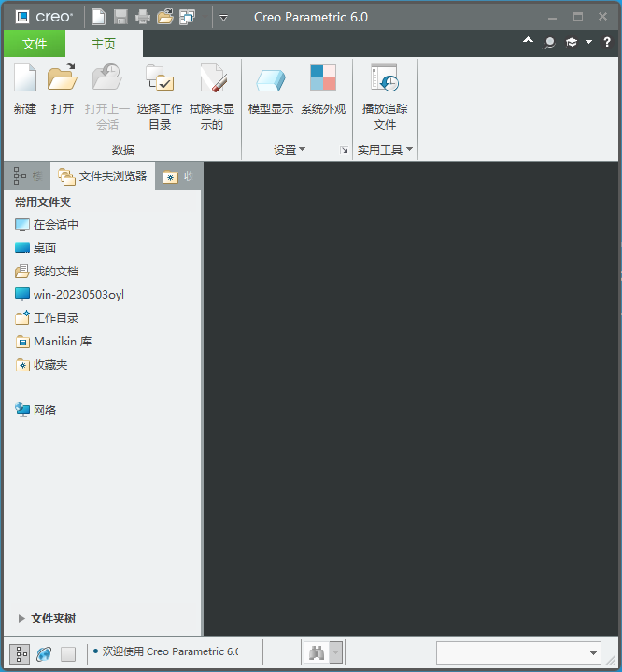Close the Creo Parametric window
The width and height of the screenshot is (622, 672).
[x=602, y=17]
